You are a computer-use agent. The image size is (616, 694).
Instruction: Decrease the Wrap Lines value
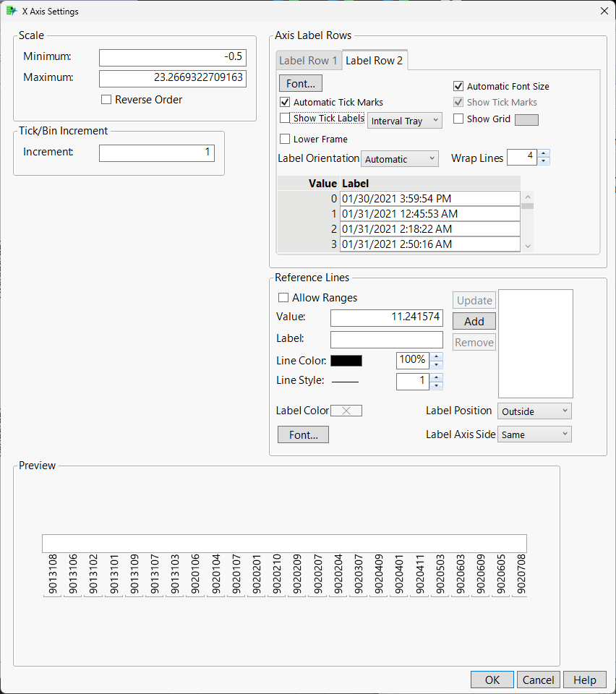pos(544,161)
